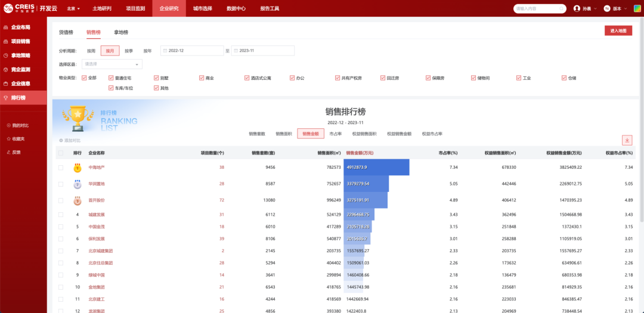Click the search magnifier icon

562,8
